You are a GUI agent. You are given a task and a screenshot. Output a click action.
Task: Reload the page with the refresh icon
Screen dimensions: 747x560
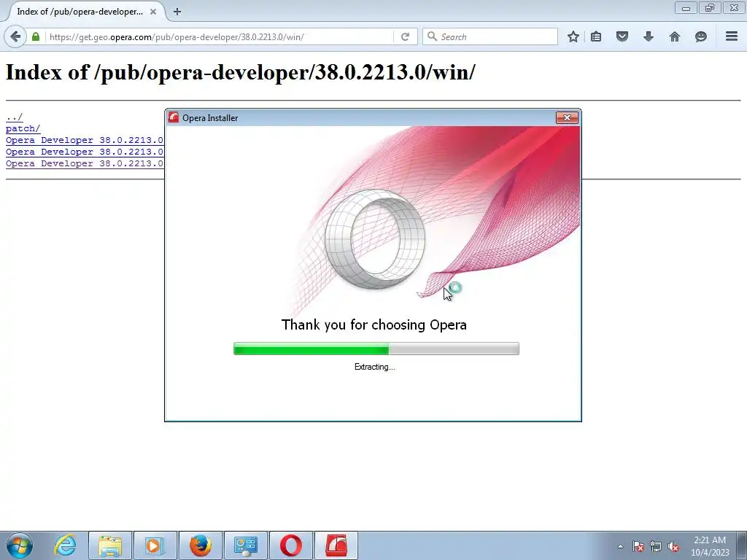tap(406, 36)
